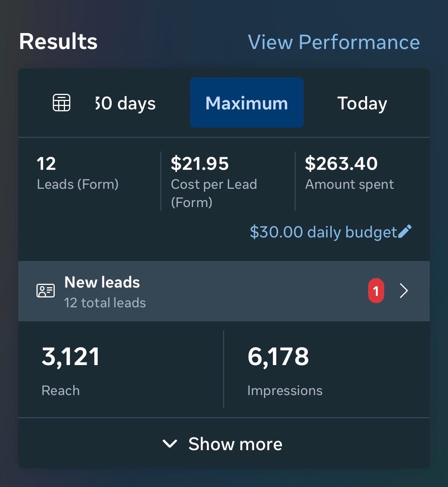Click the $263.40 Amount spent metric
This screenshot has width=448, height=487.
pos(349,173)
